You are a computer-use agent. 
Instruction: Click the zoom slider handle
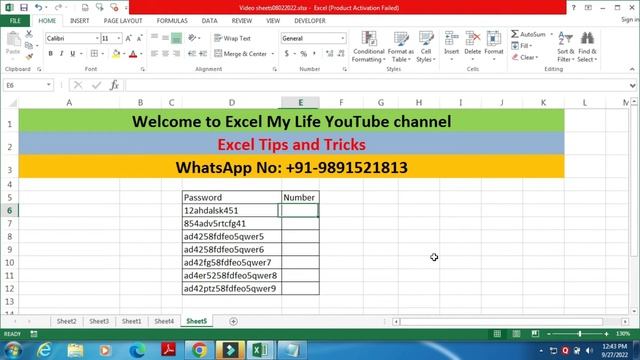(579, 334)
